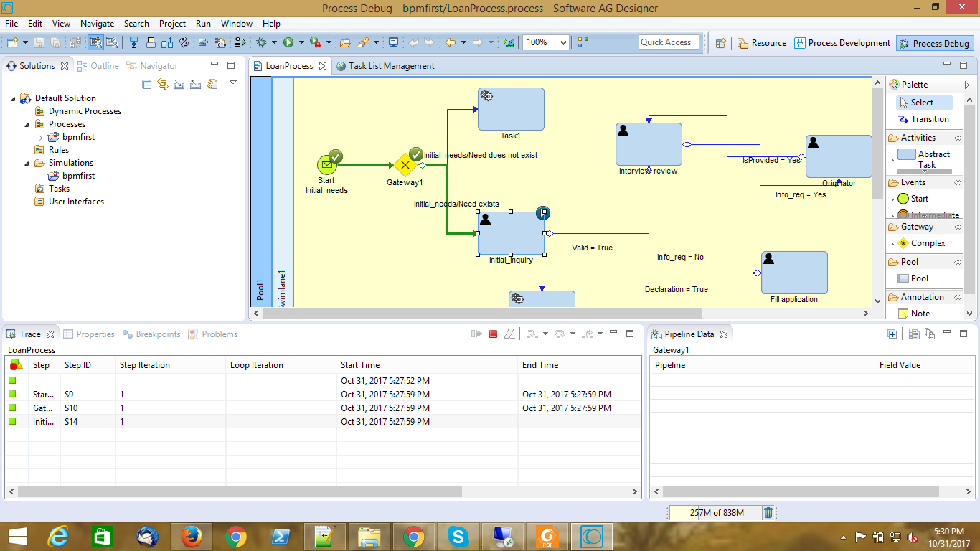This screenshot has height=551, width=980.
Task: Expand the Palette panel arrow
Action: [x=967, y=85]
